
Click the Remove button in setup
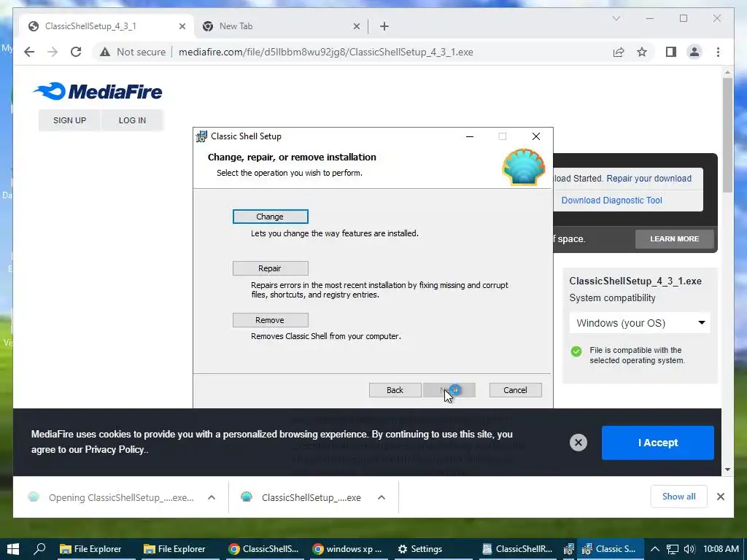pos(270,320)
